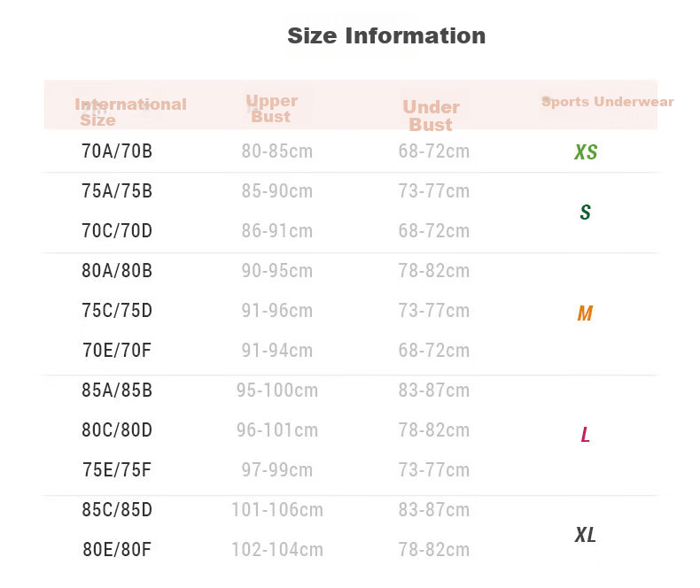This screenshot has height=588, width=700.
Task: Click the 86-91cm upper bust measurement
Action: pos(277,231)
